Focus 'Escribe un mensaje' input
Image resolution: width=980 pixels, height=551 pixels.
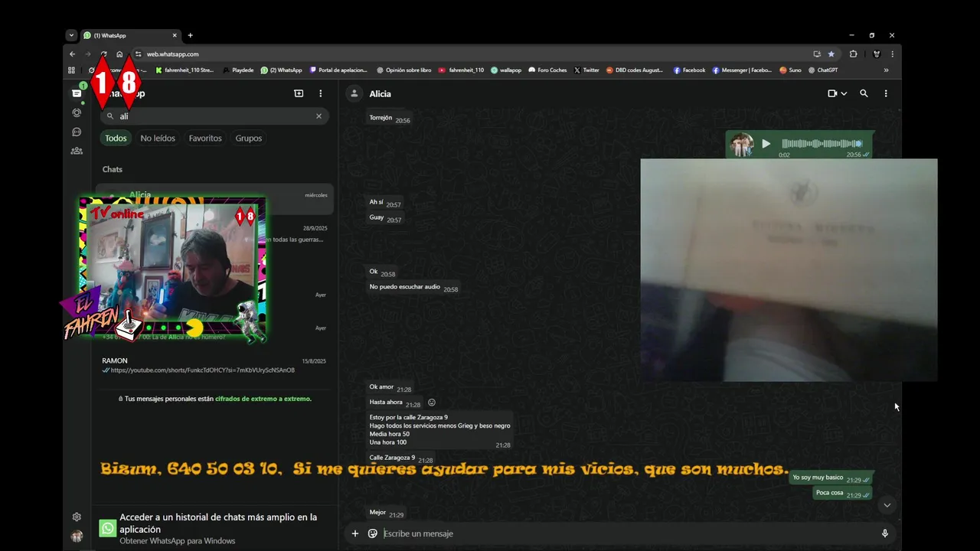tap(628, 533)
